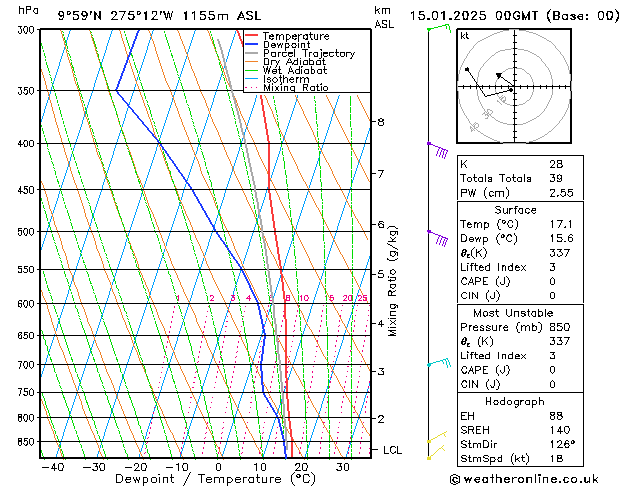Click the green wind barb at 300 hPa
629x486 pixels.
439,28
